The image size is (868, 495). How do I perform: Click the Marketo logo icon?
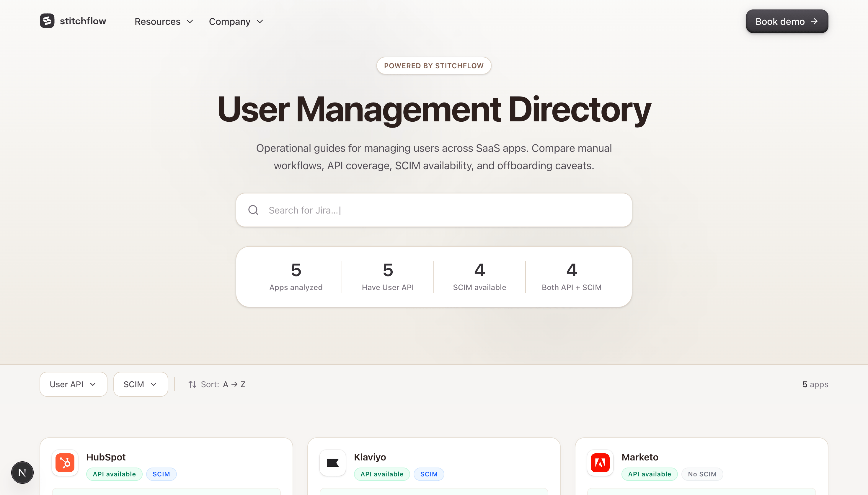[600, 463]
